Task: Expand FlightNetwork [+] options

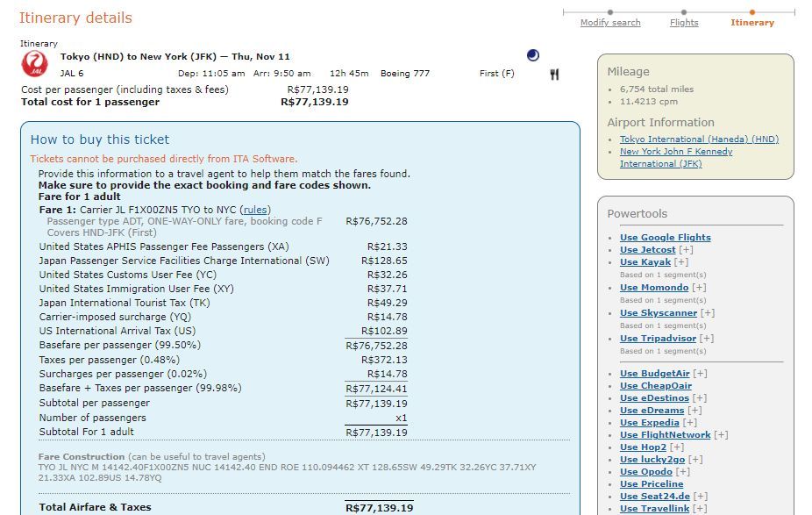Action: 721,435
